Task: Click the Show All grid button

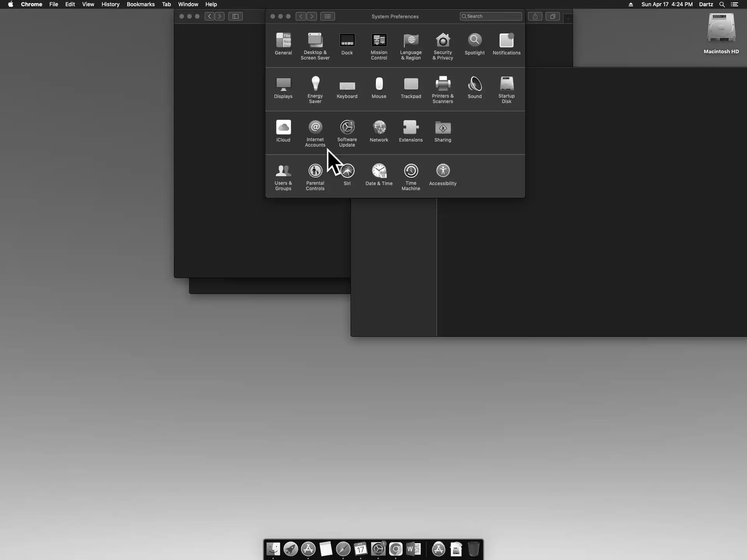Action: coord(327,16)
